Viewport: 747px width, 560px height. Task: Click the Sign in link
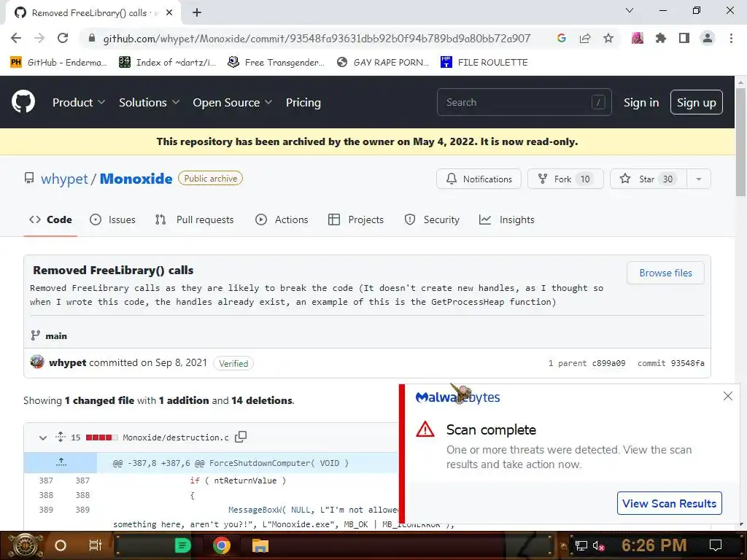641,102
